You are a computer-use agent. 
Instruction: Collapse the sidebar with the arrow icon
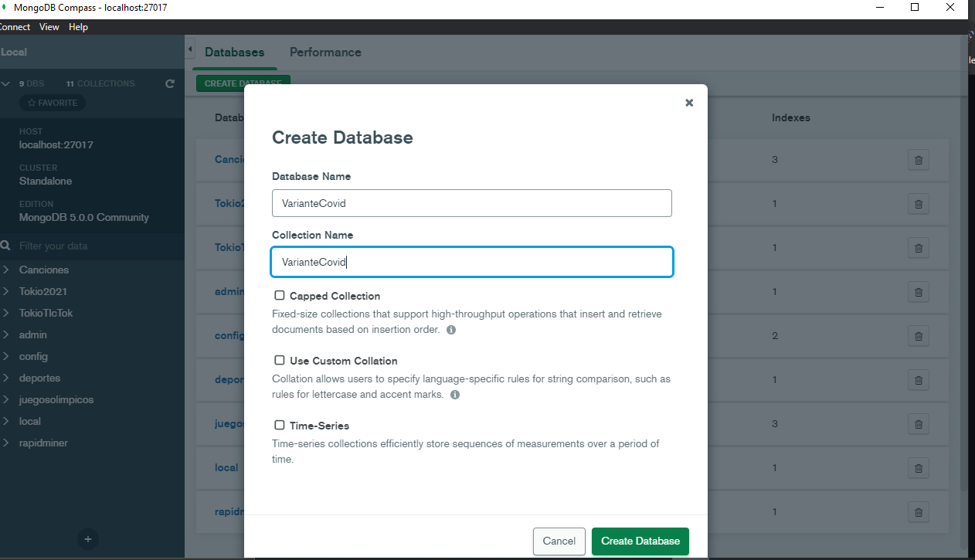coord(190,49)
